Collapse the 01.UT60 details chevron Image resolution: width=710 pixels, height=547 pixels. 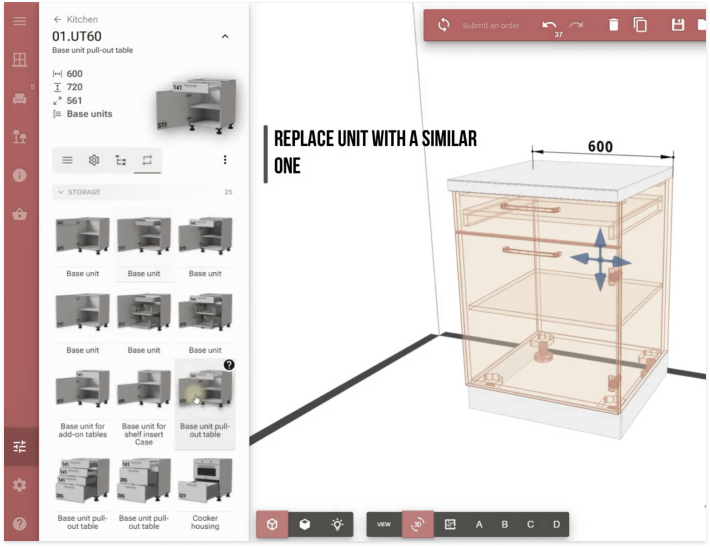click(225, 37)
